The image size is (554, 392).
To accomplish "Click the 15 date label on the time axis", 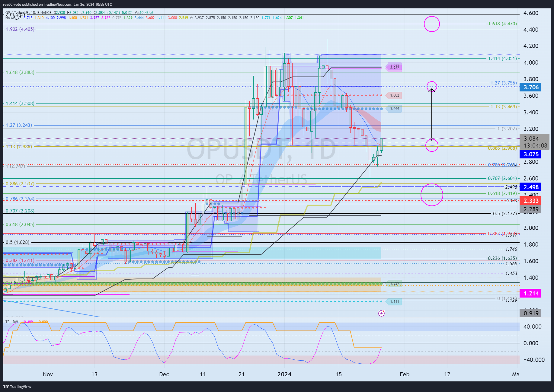I will coord(339,374).
